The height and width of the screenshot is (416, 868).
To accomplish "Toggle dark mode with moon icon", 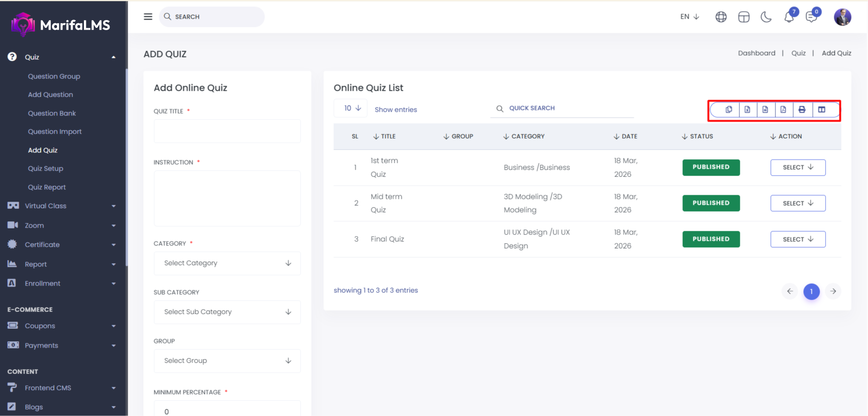I will [766, 17].
